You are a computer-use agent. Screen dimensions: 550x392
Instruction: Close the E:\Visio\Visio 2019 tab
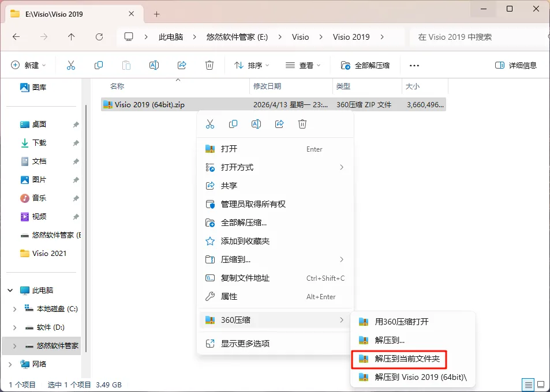coord(131,14)
